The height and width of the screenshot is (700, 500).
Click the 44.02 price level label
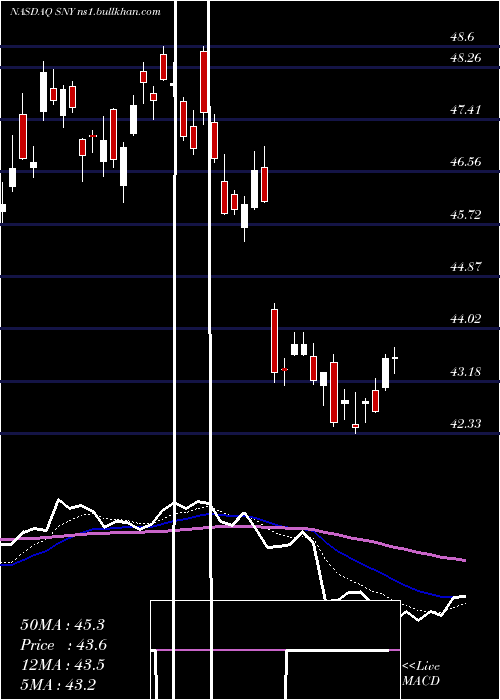[465, 319]
